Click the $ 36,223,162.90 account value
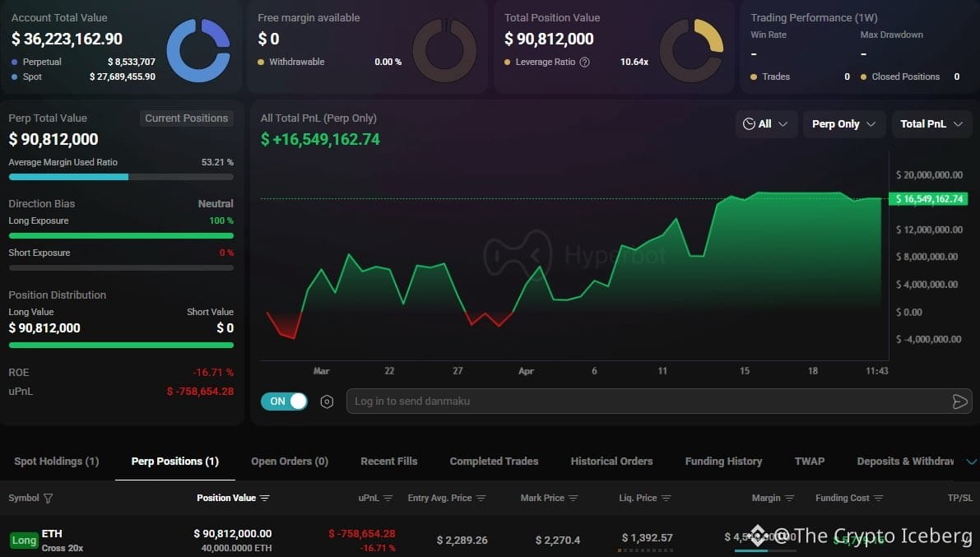 (67, 39)
